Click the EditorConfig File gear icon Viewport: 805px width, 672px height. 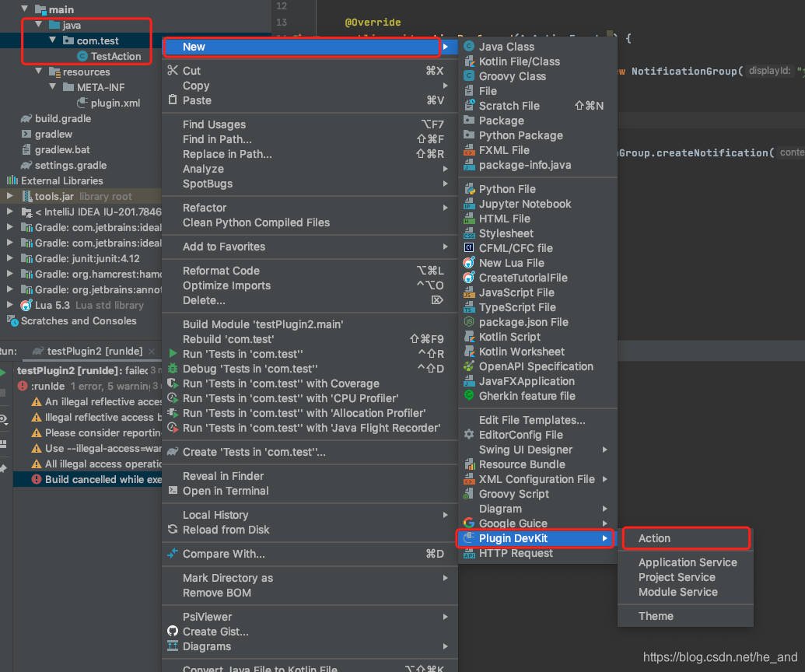[469, 434]
